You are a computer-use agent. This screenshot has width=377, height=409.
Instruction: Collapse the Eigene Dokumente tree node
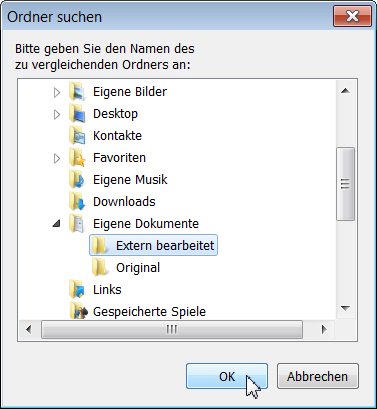(57, 223)
